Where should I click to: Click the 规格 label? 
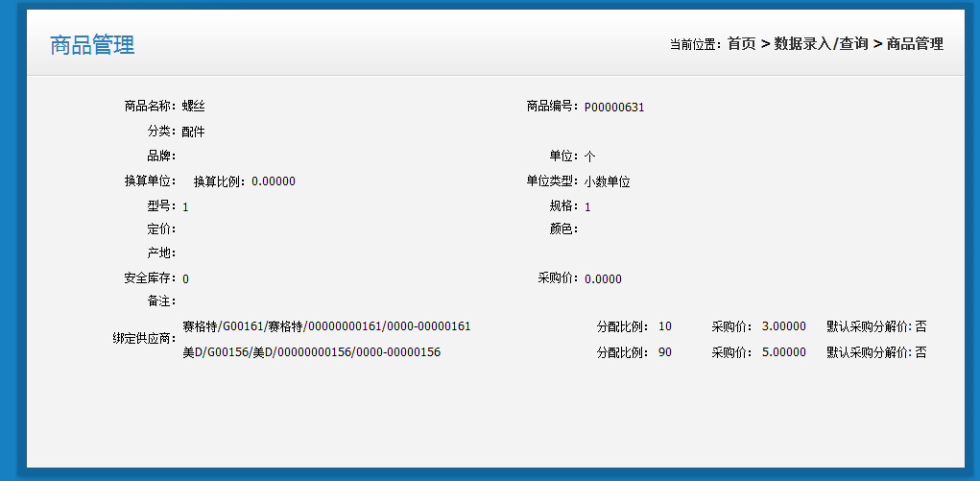pos(562,206)
